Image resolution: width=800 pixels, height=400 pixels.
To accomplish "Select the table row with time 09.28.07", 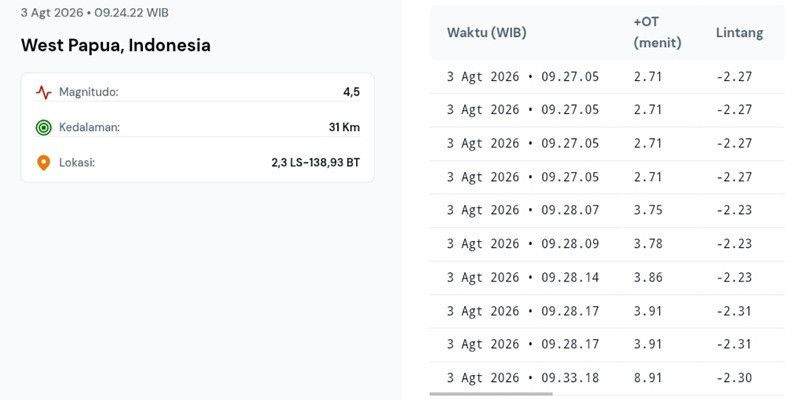I will coord(607,210).
